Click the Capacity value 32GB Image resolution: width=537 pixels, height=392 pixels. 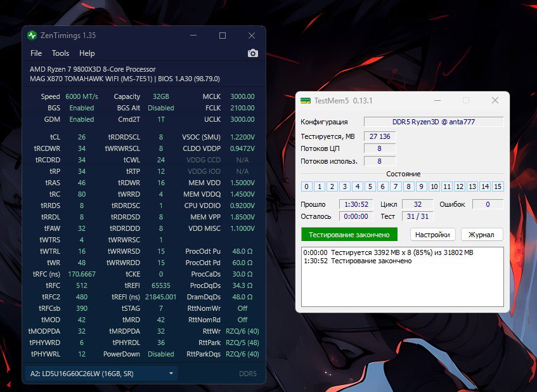point(161,96)
